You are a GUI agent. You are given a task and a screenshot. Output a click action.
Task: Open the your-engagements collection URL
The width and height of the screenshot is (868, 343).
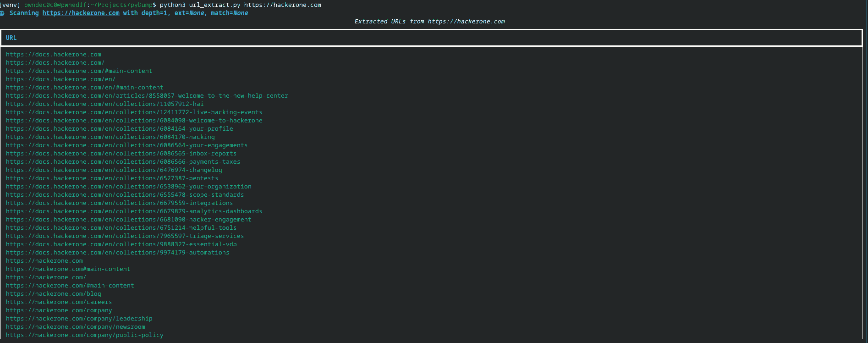pos(127,145)
